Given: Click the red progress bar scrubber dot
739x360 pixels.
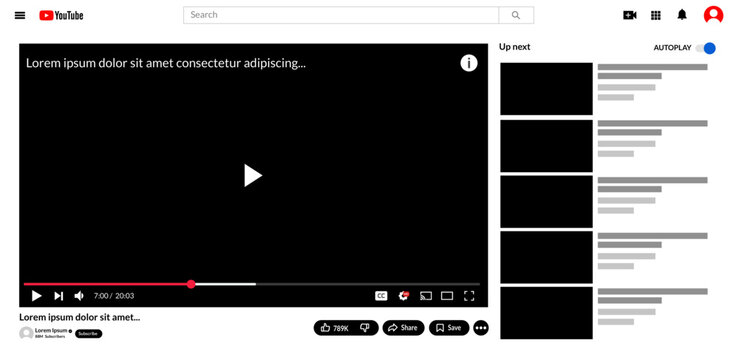Looking at the screenshot, I should tap(191, 284).
